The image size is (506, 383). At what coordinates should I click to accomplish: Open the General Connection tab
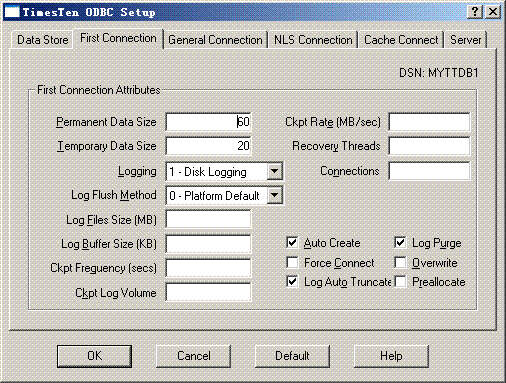pos(215,40)
